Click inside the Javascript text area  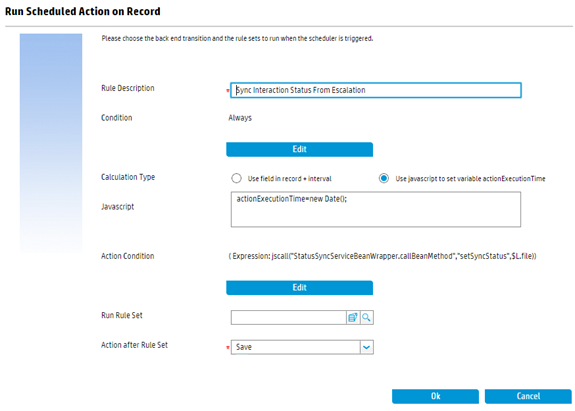[x=376, y=209]
